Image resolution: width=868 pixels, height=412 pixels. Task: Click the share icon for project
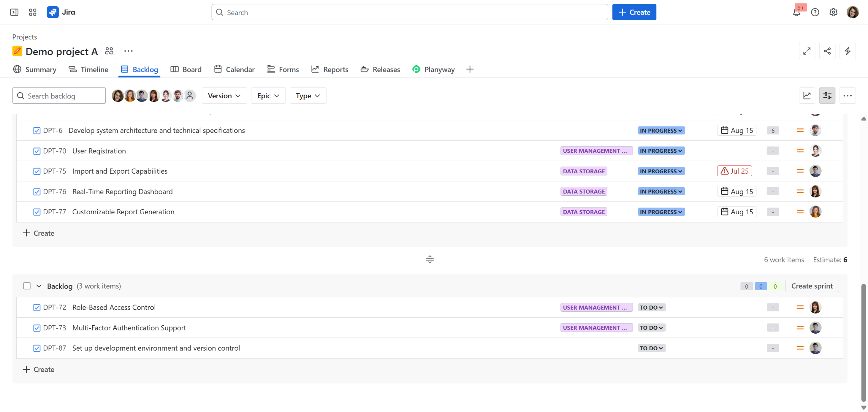tap(827, 51)
